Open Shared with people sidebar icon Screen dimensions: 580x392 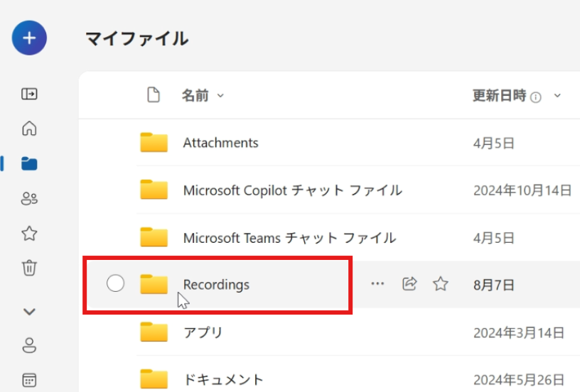coord(29,199)
